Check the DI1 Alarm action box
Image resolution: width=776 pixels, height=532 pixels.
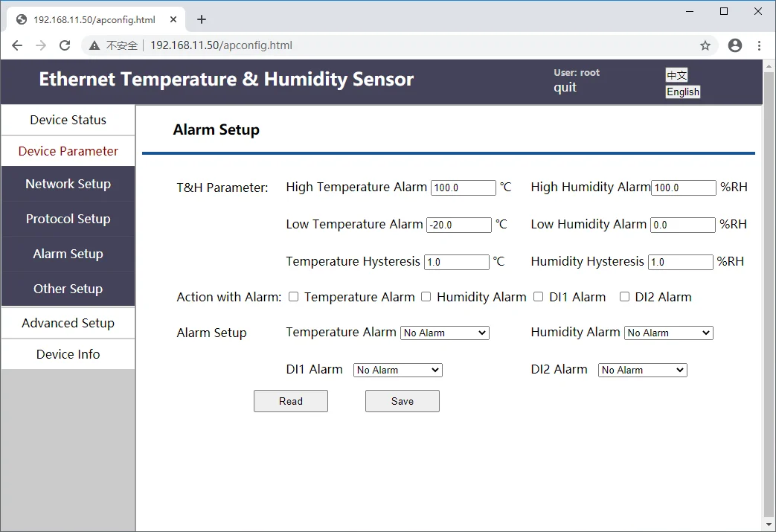[539, 297]
